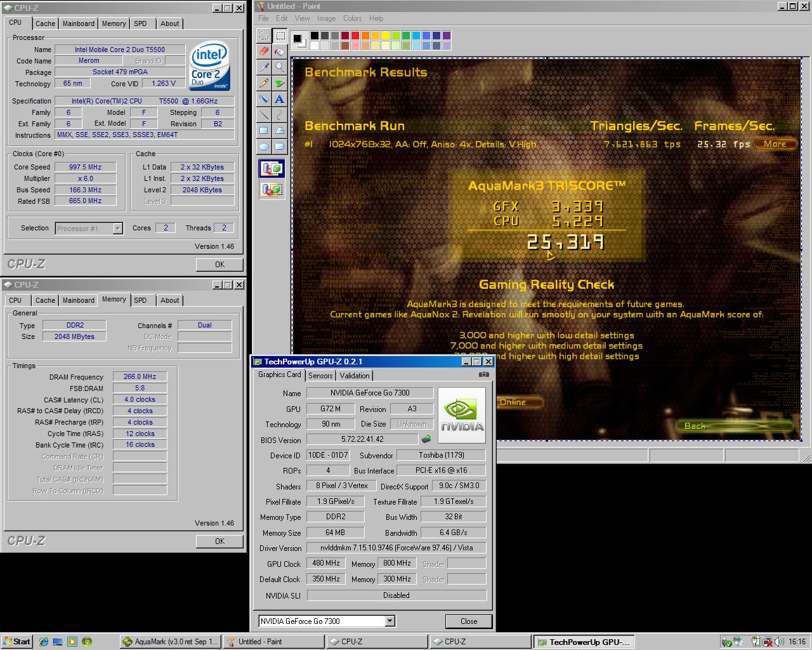812x650 pixels.
Task: Choose the straight Line tool
Action: coord(264,115)
